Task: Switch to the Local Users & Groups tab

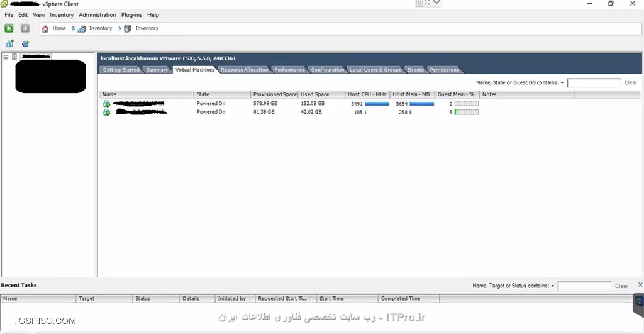Action: (375, 70)
